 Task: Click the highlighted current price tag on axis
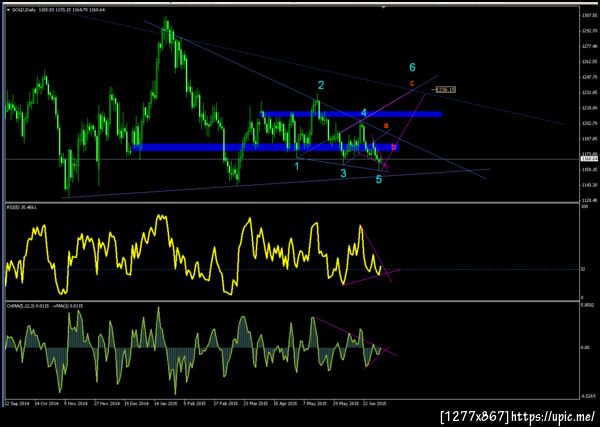[587, 159]
